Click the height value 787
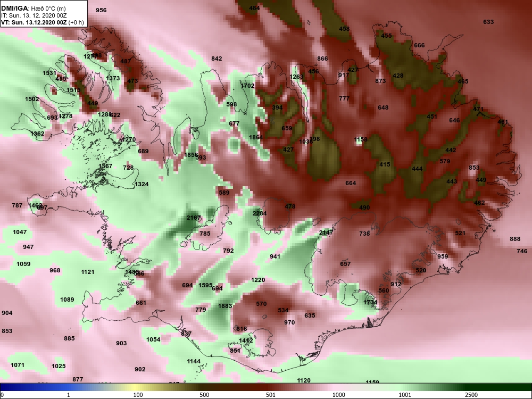The width and height of the screenshot is (532, 399). point(17,205)
